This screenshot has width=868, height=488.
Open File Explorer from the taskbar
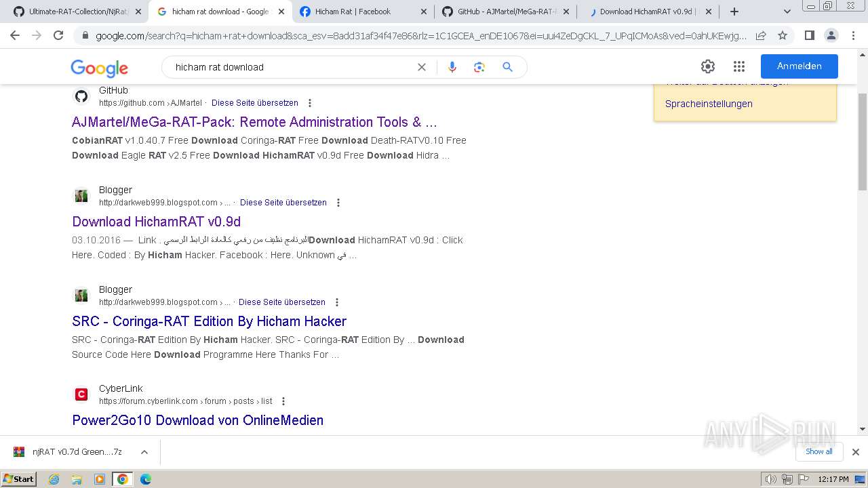coord(77,479)
